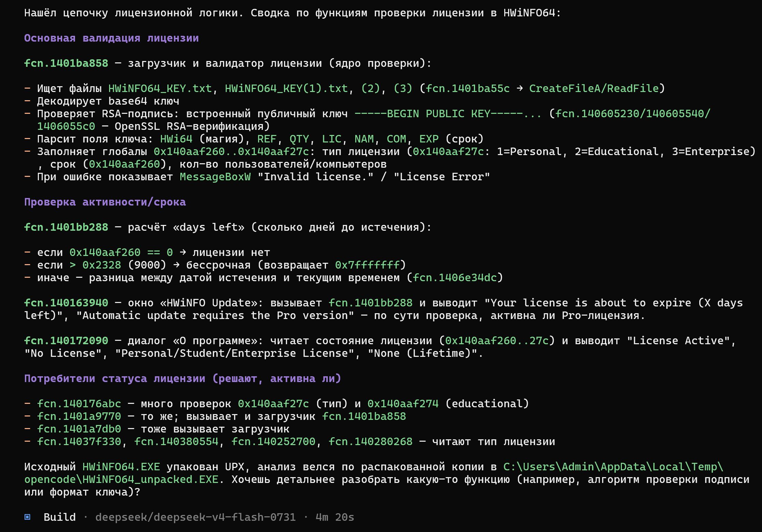Click key field 'COM'
Image resolution: width=762 pixels, height=532 pixels.
tap(397, 139)
